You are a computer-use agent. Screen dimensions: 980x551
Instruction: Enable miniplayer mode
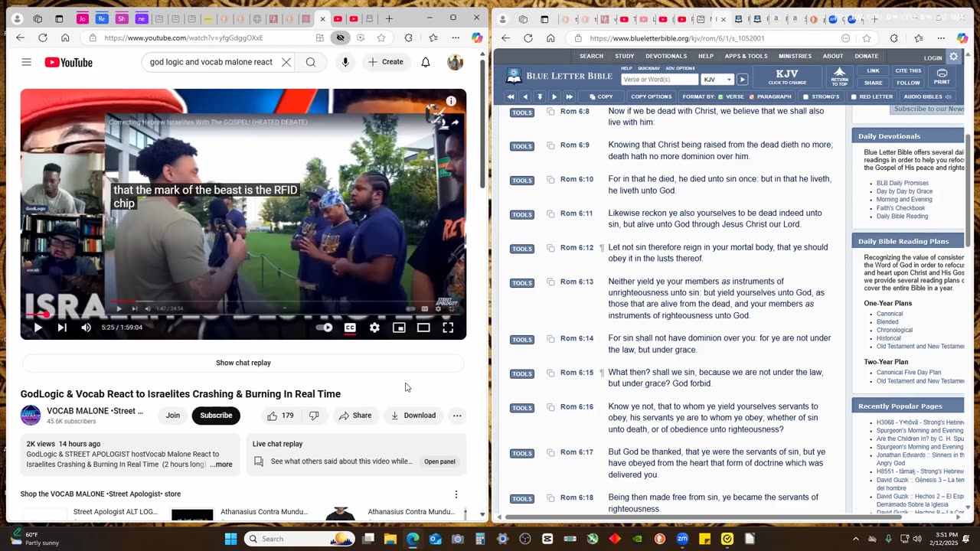(x=399, y=328)
